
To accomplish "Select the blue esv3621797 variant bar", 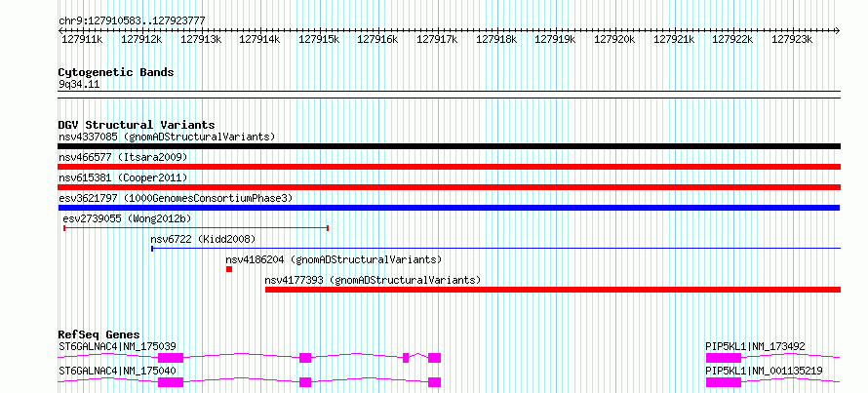I will [x=449, y=208].
